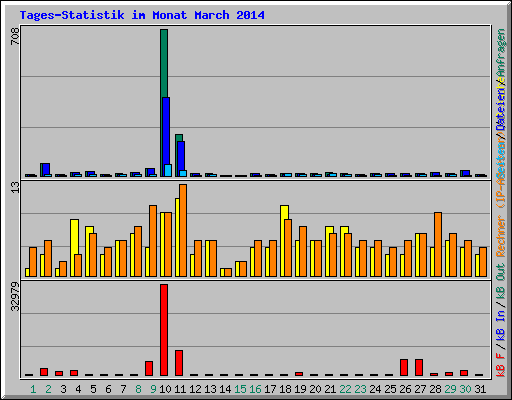512x400 pixels.
Task: Click the '708' axis maximum label
Action: pyautogui.click(x=15, y=36)
